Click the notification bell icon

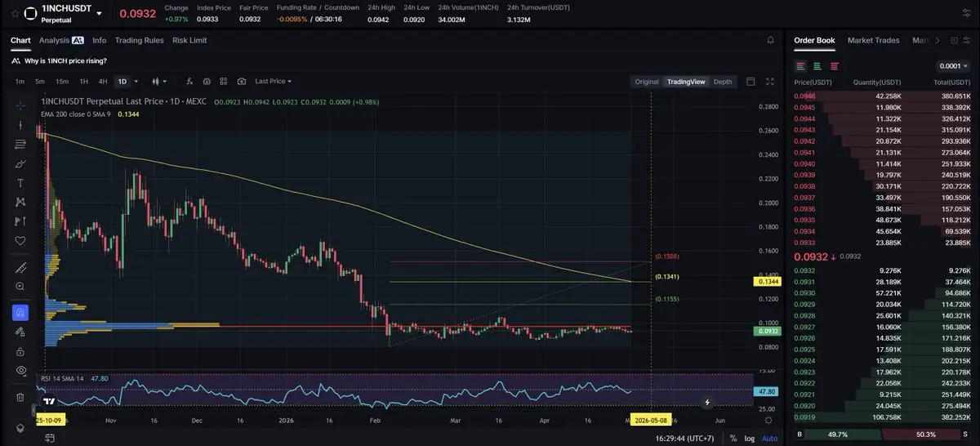pyautogui.click(x=770, y=40)
